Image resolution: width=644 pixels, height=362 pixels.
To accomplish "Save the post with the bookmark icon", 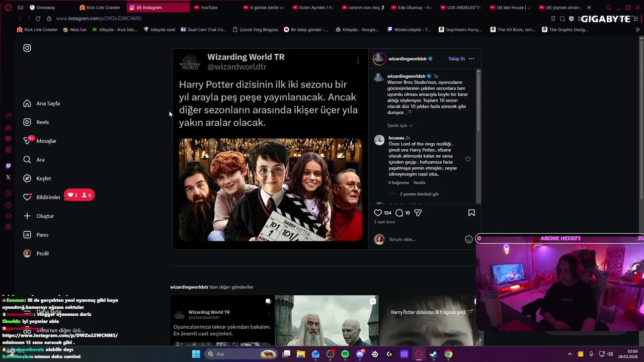I will [471, 213].
